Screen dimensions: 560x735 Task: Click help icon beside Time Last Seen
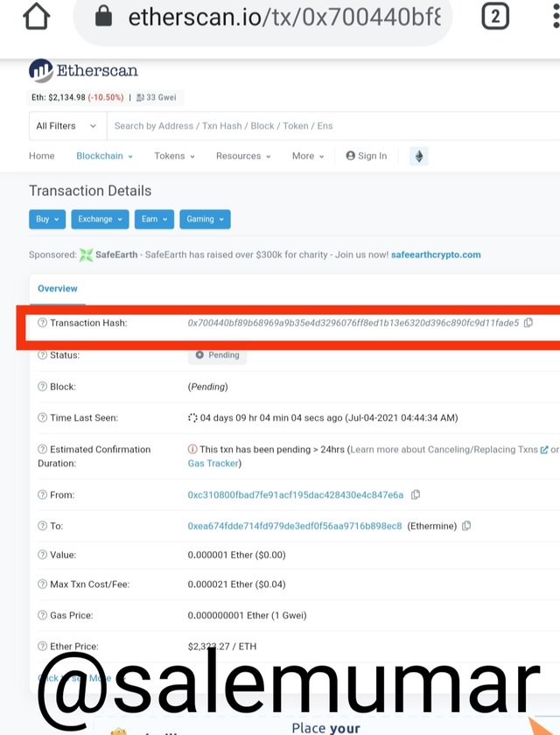tap(42, 417)
